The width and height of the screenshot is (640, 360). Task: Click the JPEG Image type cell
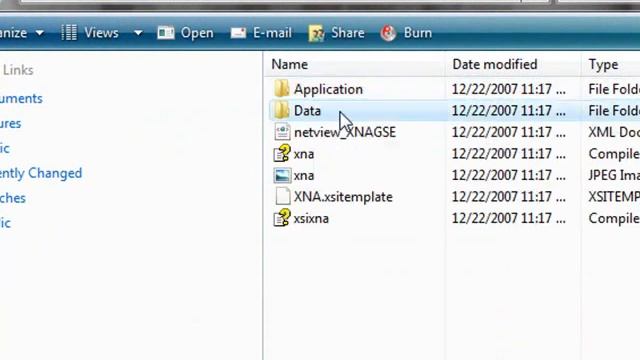[614, 176]
